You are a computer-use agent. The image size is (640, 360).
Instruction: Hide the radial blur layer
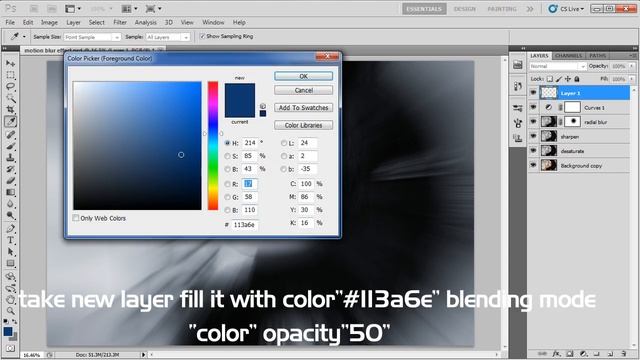533,122
